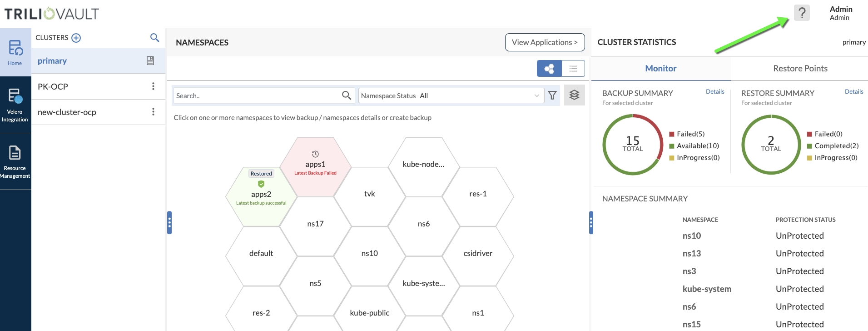The height and width of the screenshot is (331, 868).
Task: Open Resource Management in sidebar
Action: (x=15, y=161)
